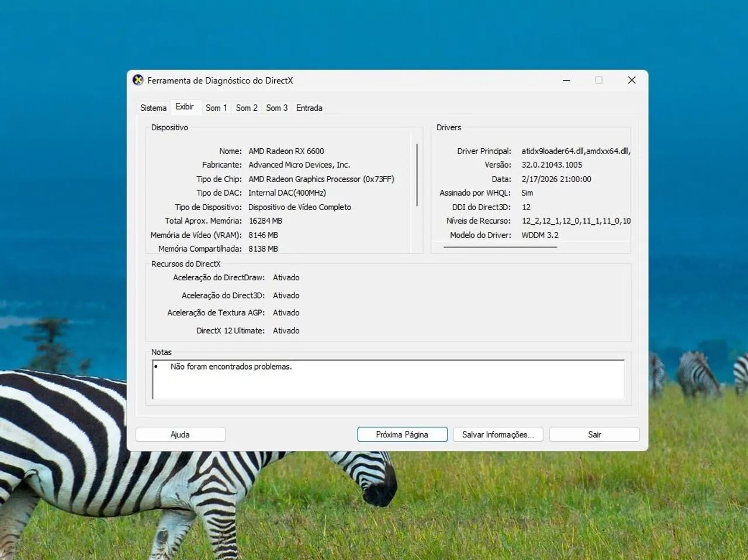Click Dispositivo de Vídeo Completo value
Viewport: 748px width, 560px height.
point(300,207)
